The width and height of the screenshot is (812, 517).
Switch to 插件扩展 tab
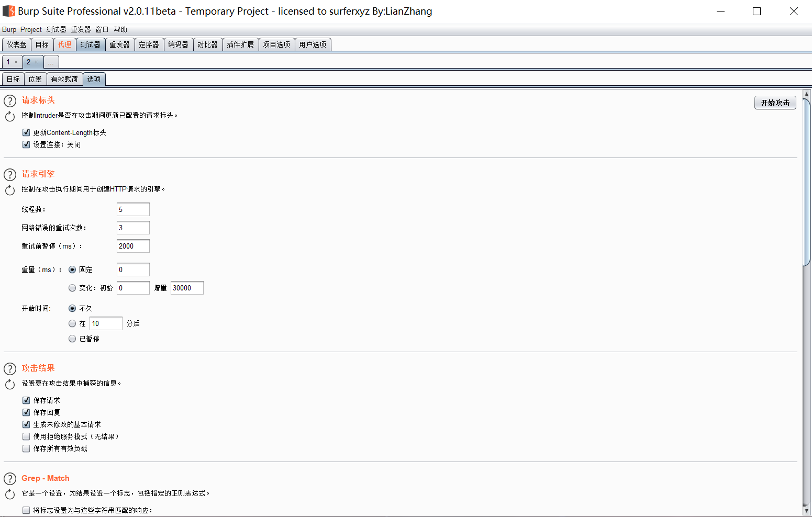tap(240, 44)
